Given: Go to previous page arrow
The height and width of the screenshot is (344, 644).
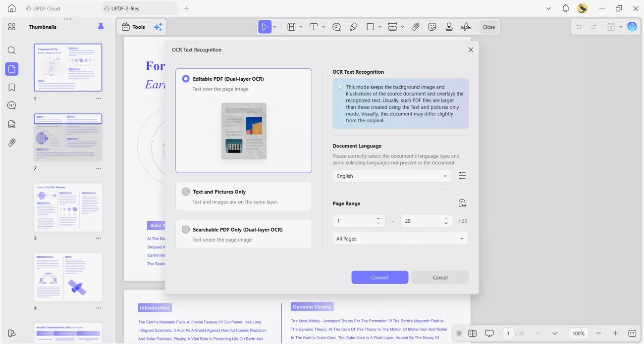Looking at the screenshot, I should (x=538, y=333).
